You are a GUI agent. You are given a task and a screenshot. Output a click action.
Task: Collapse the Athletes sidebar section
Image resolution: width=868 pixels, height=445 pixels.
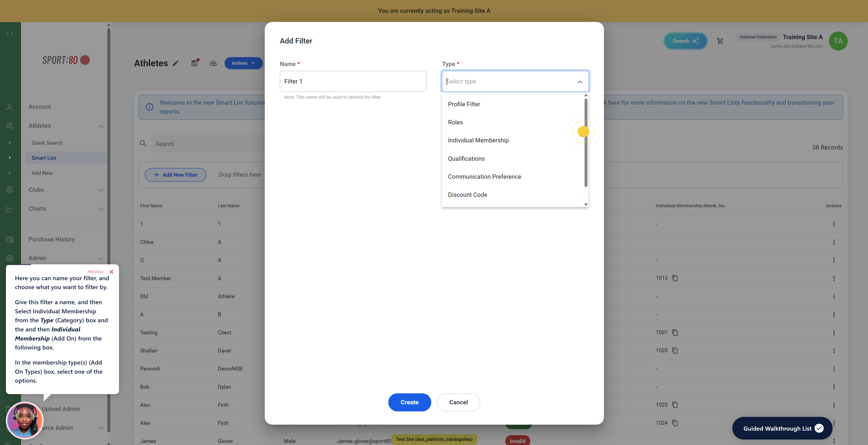pos(101,126)
